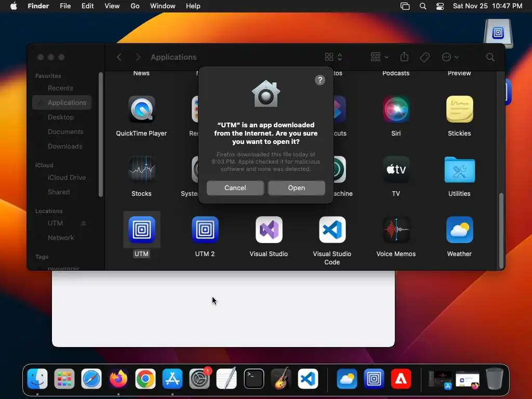Screen dimensions: 532x399
Task: Go forward in Finder window
Action: [x=138, y=57]
